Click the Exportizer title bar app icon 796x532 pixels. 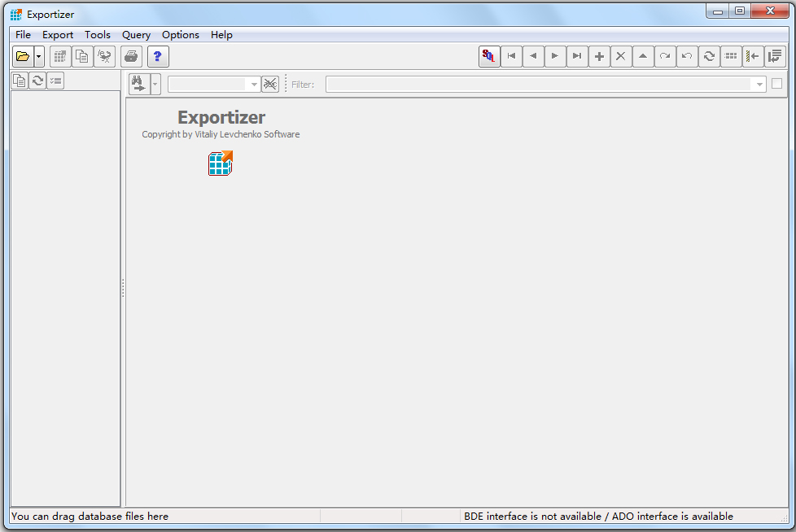(x=16, y=14)
